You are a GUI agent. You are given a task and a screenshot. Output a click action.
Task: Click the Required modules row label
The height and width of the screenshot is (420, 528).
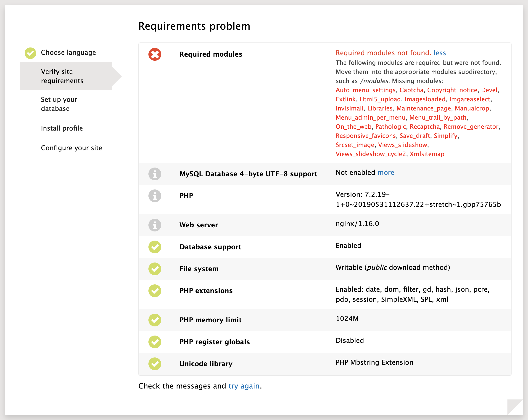211,54
